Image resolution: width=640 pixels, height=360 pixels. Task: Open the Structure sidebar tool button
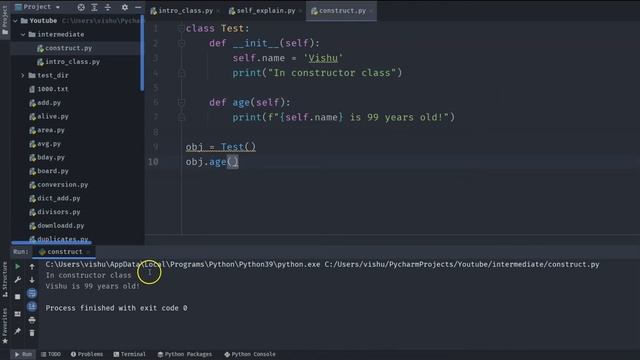coord(5,280)
